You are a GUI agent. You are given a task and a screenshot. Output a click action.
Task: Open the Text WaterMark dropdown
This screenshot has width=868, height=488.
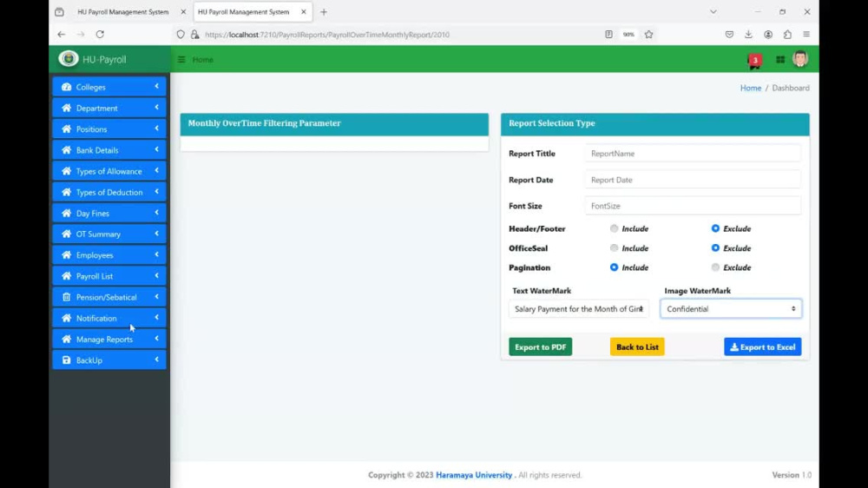click(578, 308)
